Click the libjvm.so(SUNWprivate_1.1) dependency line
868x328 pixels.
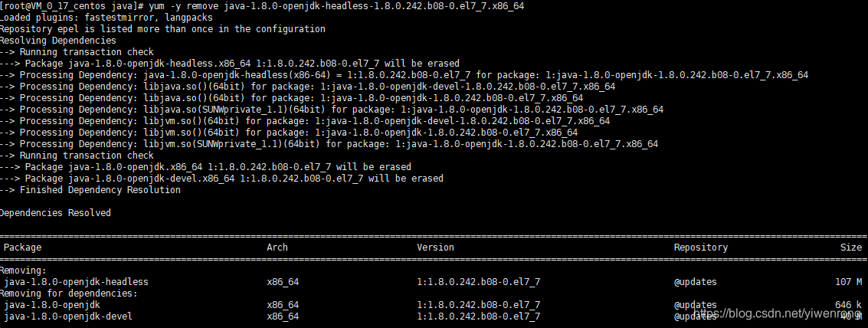(x=329, y=144)
